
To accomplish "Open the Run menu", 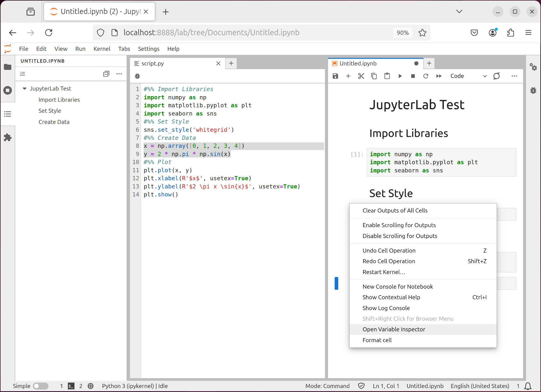I will [80, 49].
